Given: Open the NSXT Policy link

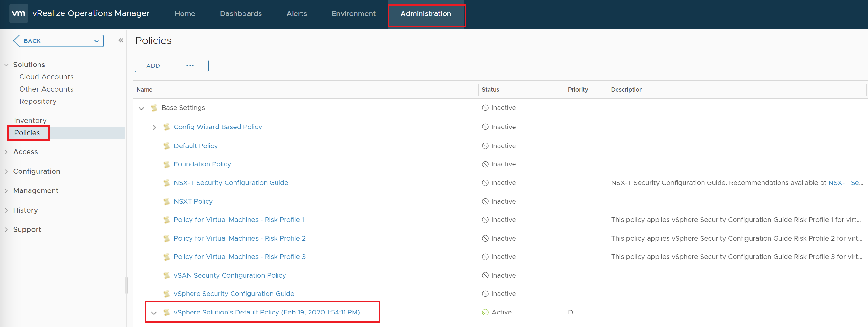Looking at the screenshot, I should pyautogui.click(x=193, y=201).
